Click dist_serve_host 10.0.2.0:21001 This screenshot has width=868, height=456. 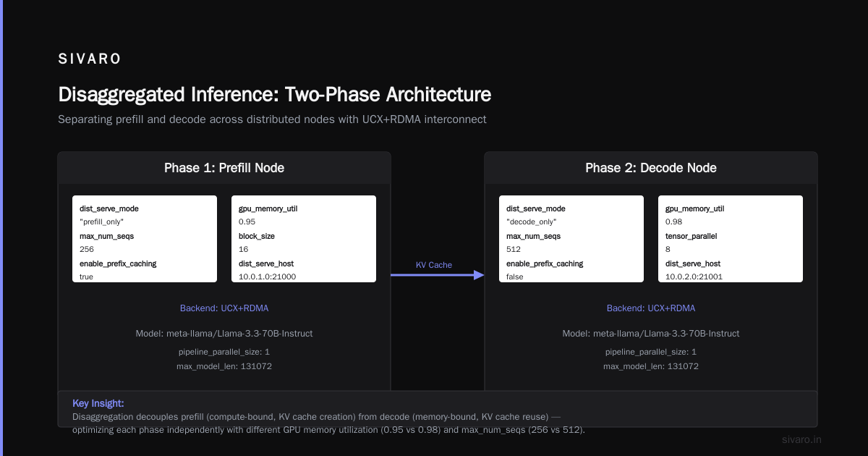point(694,277)
